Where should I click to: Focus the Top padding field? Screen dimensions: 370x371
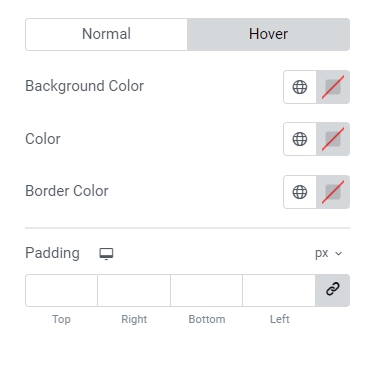point(61,290)
